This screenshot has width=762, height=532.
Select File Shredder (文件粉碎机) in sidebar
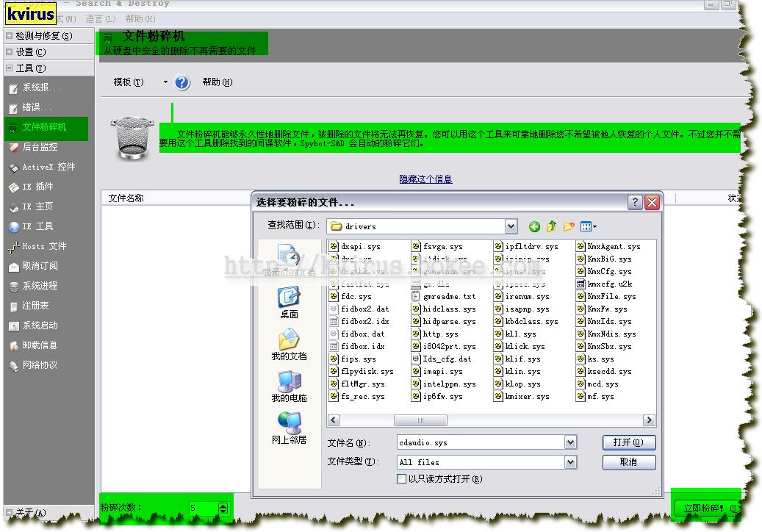45,127
